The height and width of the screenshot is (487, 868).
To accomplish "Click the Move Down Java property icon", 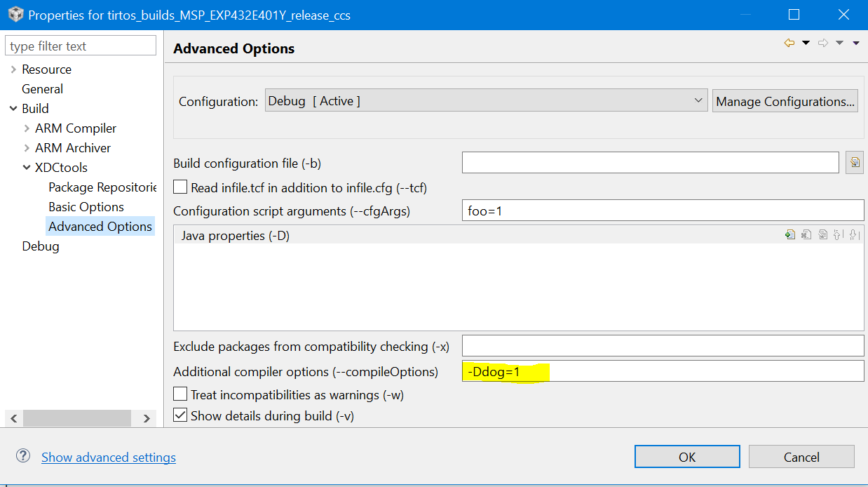I will [x=853, y=236].
